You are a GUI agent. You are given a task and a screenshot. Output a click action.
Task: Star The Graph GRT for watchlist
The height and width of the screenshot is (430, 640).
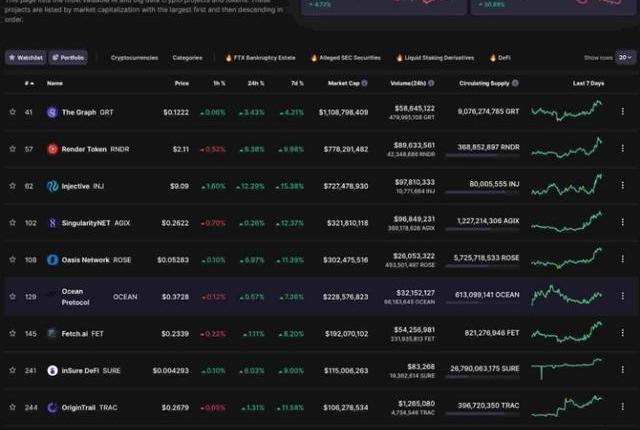coord(13,112)
